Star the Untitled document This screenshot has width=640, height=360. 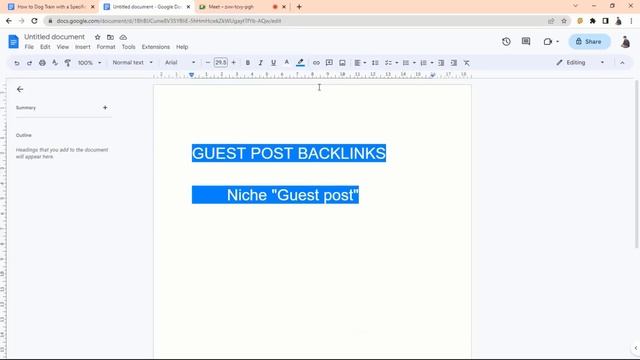point(97,37)
